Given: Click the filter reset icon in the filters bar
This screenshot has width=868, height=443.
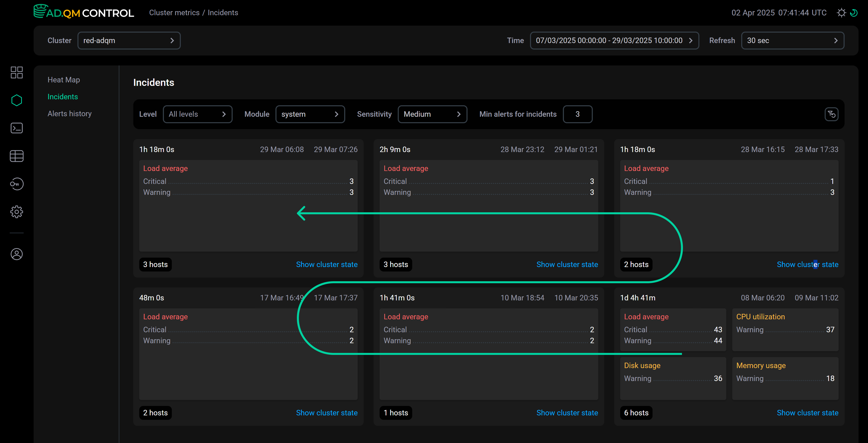Looking at the screenshot, I should [x=832, y=114].
